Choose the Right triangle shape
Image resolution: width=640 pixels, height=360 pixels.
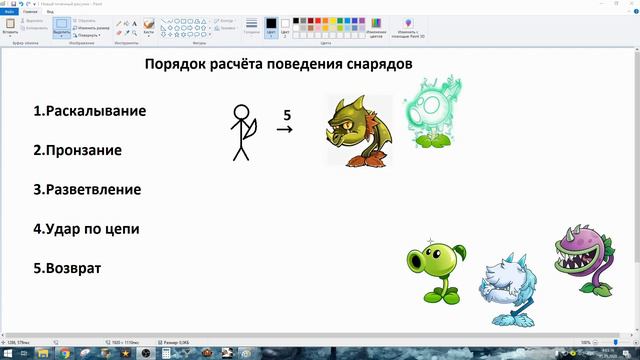tap(163, 28)
